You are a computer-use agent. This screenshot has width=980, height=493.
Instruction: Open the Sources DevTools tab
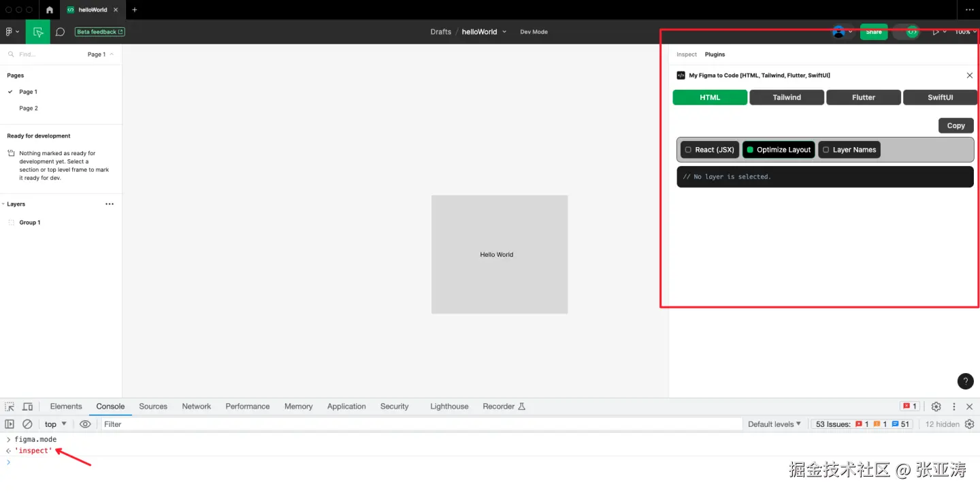[x=153, y=407]
